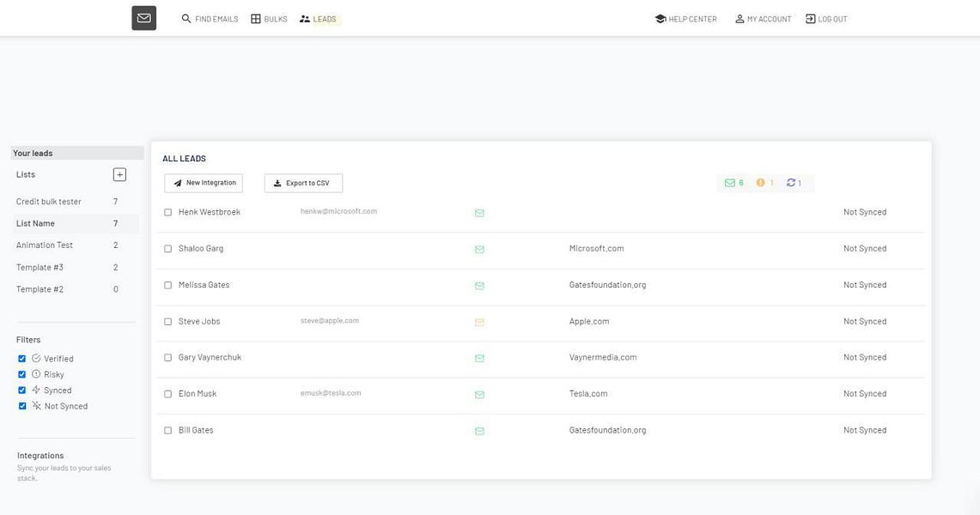Select Gary Vaynerchuk checkbox
Screen dimensions: 980x515
point(167,358)
